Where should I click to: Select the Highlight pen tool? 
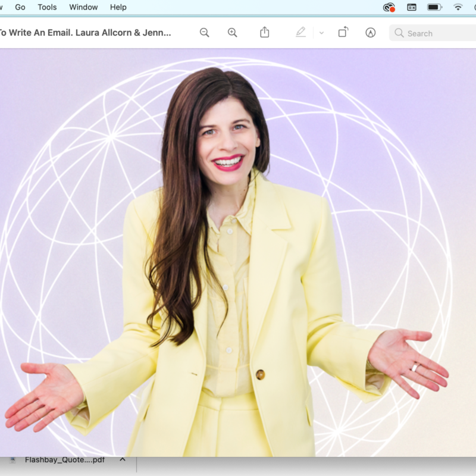click(300, 32)
